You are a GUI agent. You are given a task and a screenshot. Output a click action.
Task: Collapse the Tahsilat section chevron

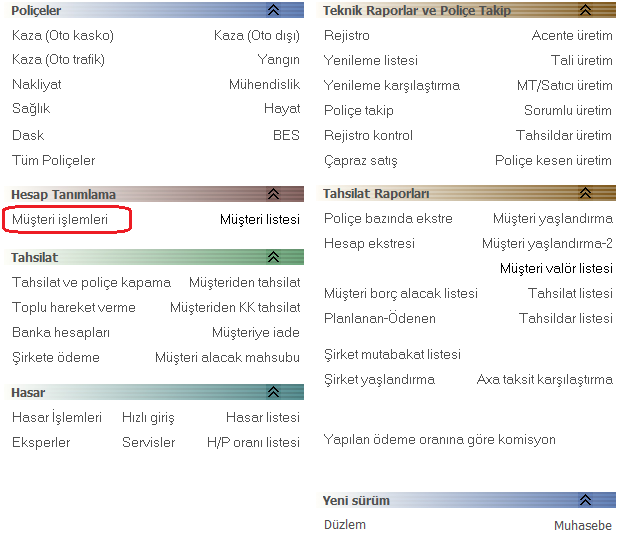[x=273, y=257]
